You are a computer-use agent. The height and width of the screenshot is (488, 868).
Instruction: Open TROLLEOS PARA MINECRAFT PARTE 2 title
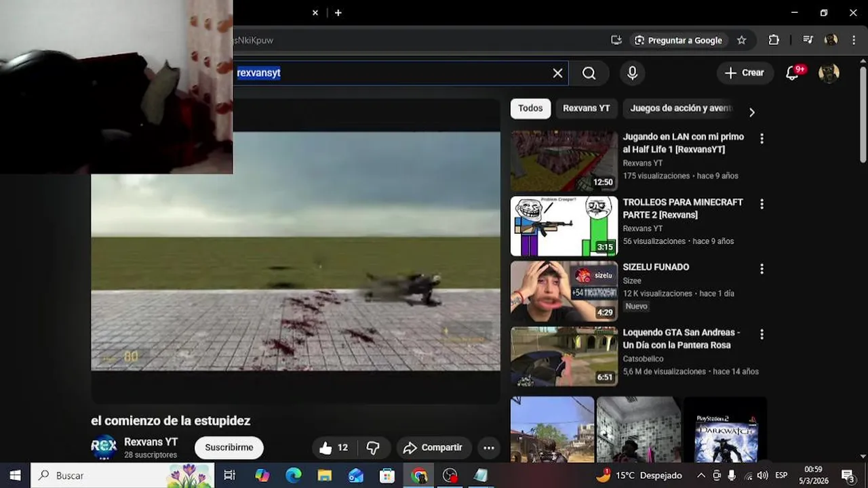pos(683,209)
